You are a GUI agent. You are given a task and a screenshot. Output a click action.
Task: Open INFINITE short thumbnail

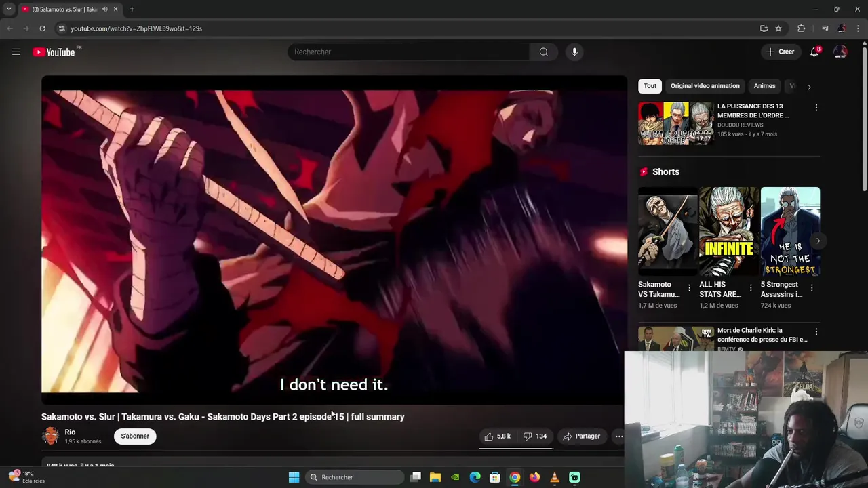729,231
